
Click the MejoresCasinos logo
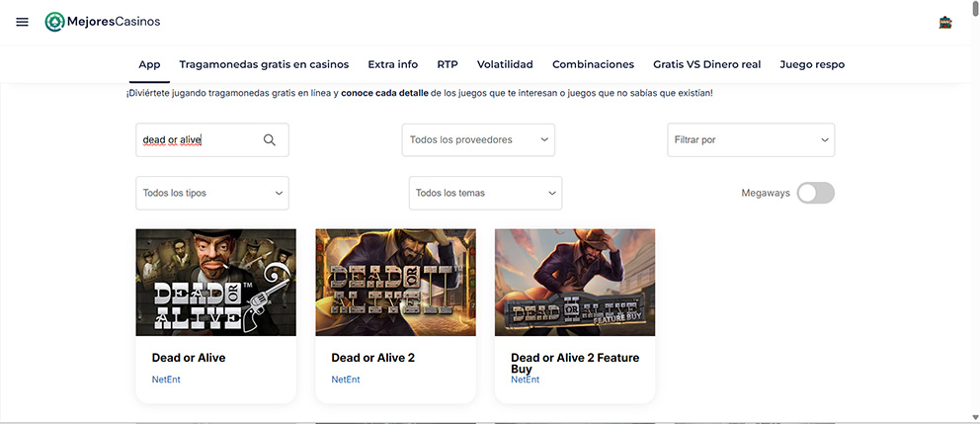click(x=103, y=22)
